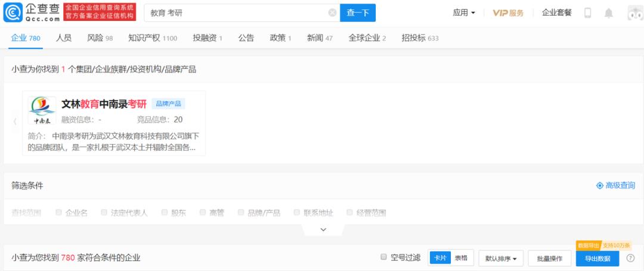The width and height of the screenshot is (644, 271).
Task: Switch to the 招投标 tab
Action: click(x=419, y=38)
